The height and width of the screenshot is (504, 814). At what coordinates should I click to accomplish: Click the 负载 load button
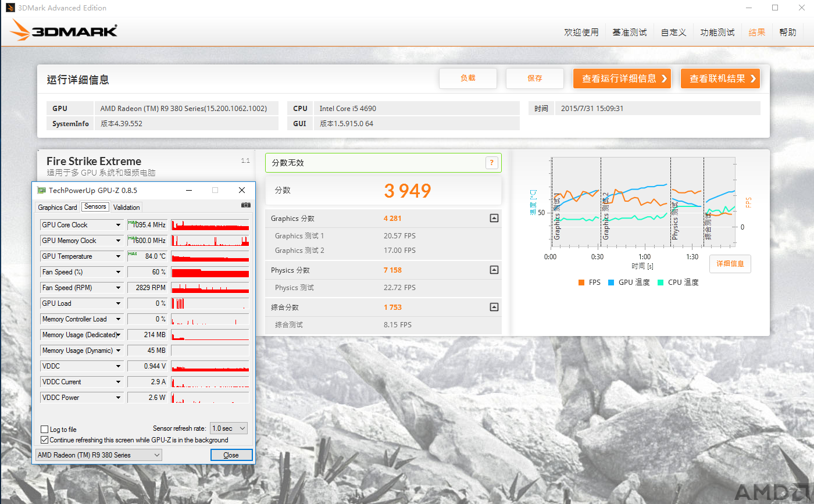(x=468, y=78)
